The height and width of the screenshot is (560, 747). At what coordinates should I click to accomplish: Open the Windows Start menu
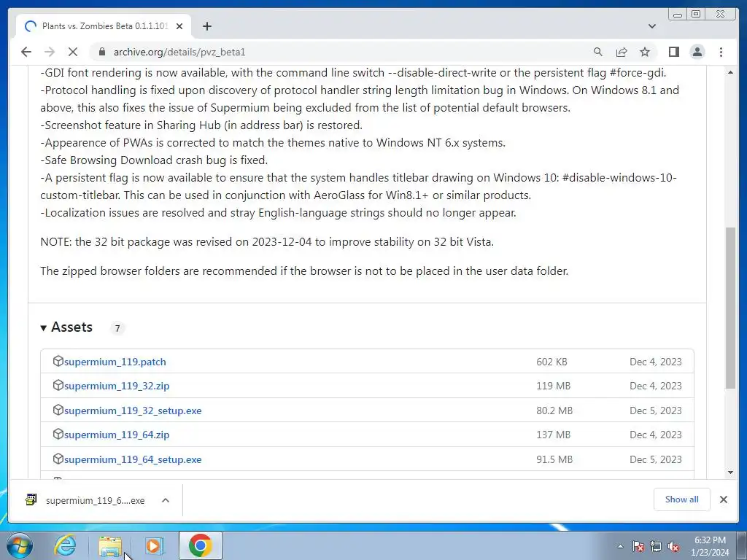click(x=18, y=545)
